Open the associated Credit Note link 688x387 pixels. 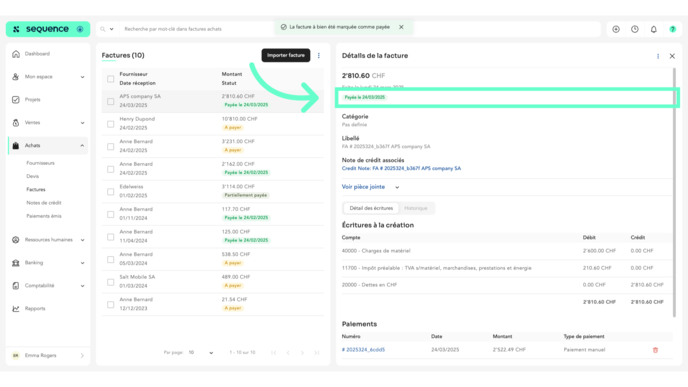[401, 168]
